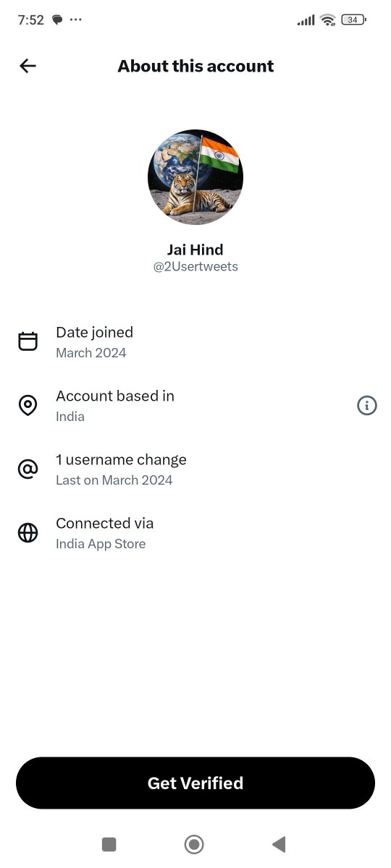
Task: Tap the location pin icon
Action: point(28,405)
